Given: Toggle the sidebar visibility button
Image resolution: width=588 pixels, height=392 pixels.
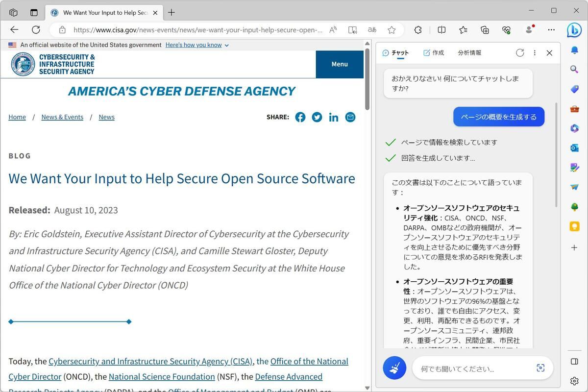Looking at the screenshot, I should [x=574, y=362].
